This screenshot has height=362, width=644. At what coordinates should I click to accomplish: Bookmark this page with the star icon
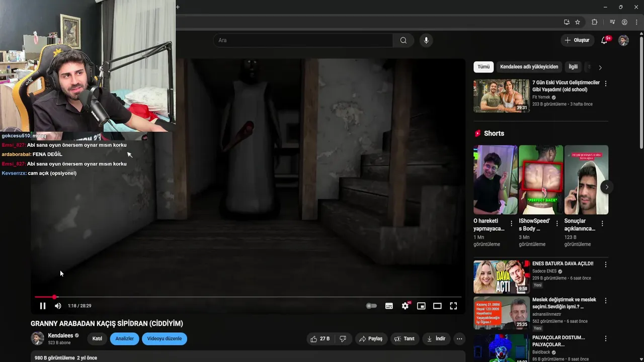click(x=578, y=22)
